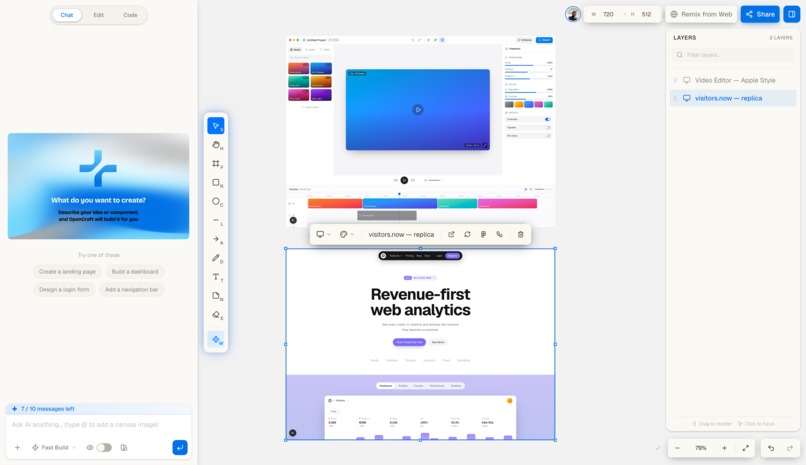Edit the width value 720
This screenshot has width=806, height=465.
(x=608, y=14)
